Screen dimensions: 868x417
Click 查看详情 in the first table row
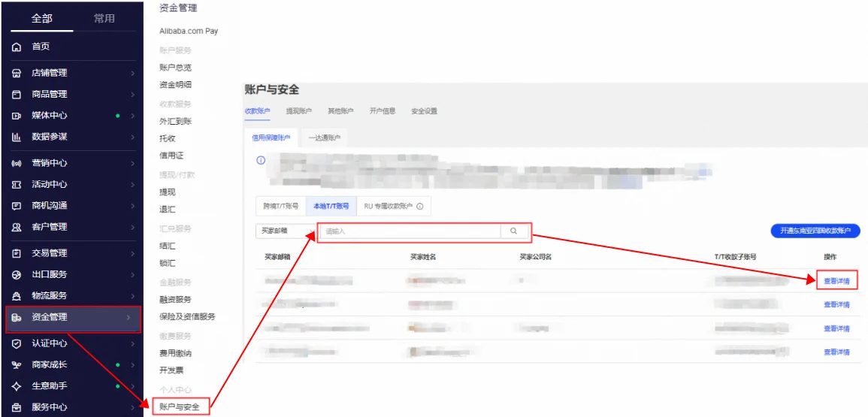[836, 281]
